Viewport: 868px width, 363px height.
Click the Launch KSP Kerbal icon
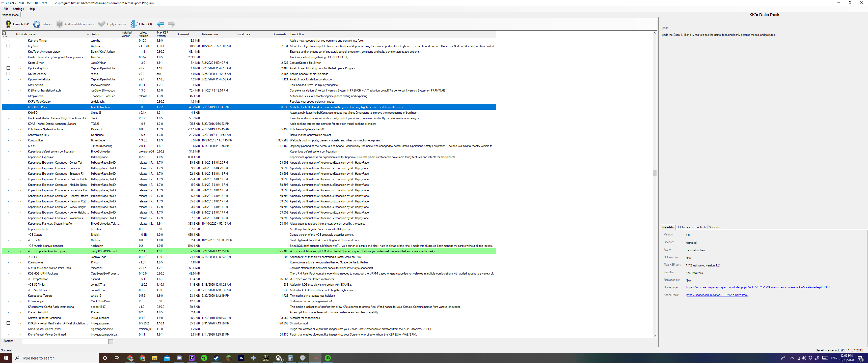point(8,24)
